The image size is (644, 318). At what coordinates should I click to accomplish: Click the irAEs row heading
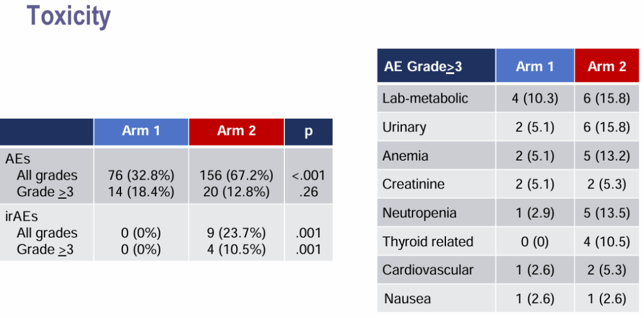click(21, 217)
